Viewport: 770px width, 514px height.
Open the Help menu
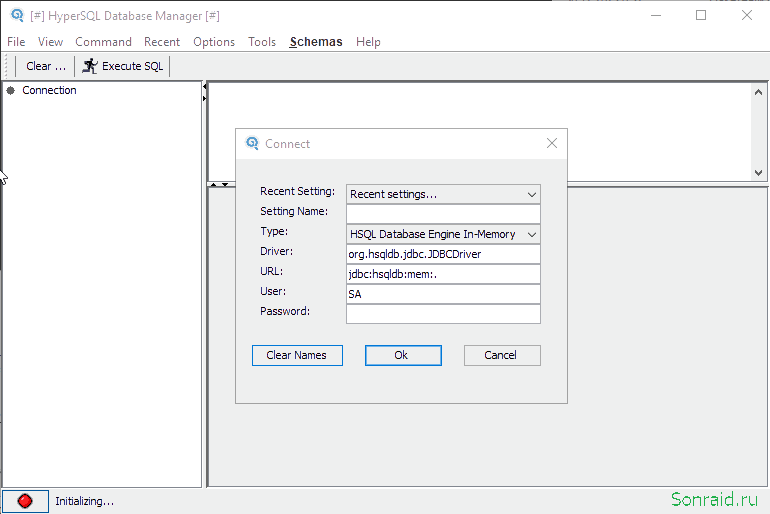[x=368, y=42]
